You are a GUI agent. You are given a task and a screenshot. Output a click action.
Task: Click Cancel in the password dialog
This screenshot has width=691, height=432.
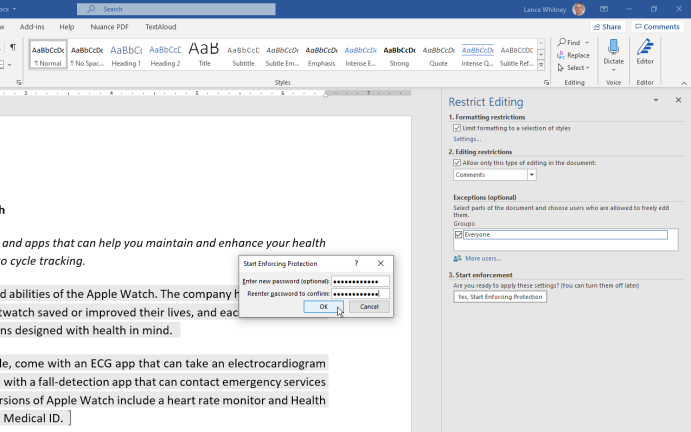(x=369, y=307)
